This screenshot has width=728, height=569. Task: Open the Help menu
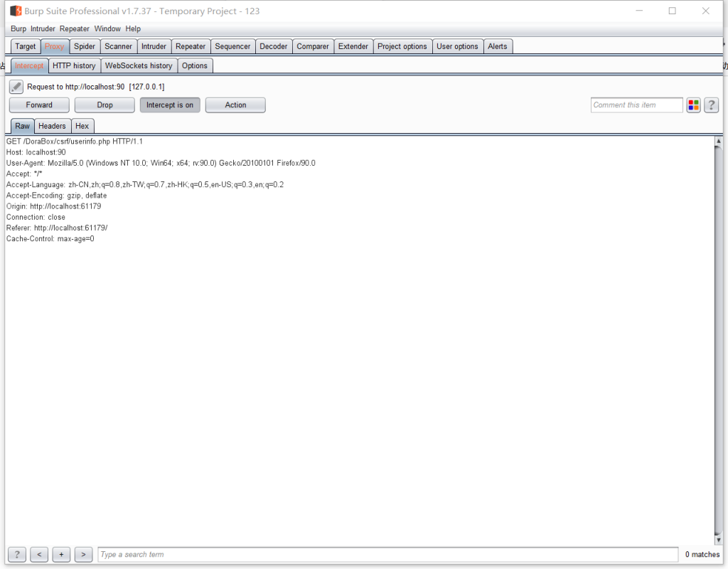pyautogui.click(x=133, y=28)
